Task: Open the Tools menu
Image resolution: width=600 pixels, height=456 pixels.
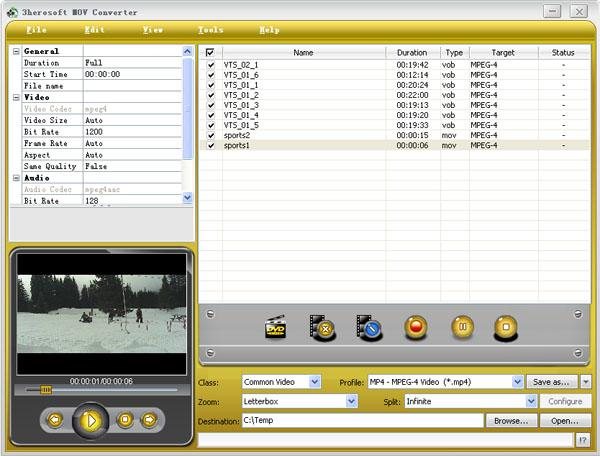Action: [211, 30]
